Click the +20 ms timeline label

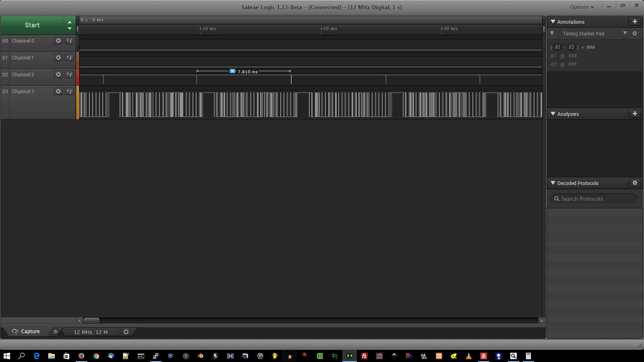click(329, 29)
